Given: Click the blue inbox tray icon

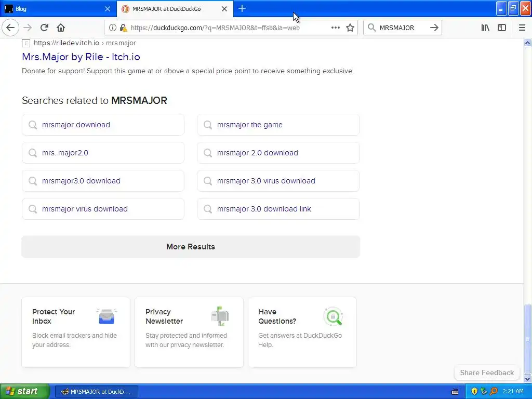Looking at the screenshot, I should click(107, 316).
